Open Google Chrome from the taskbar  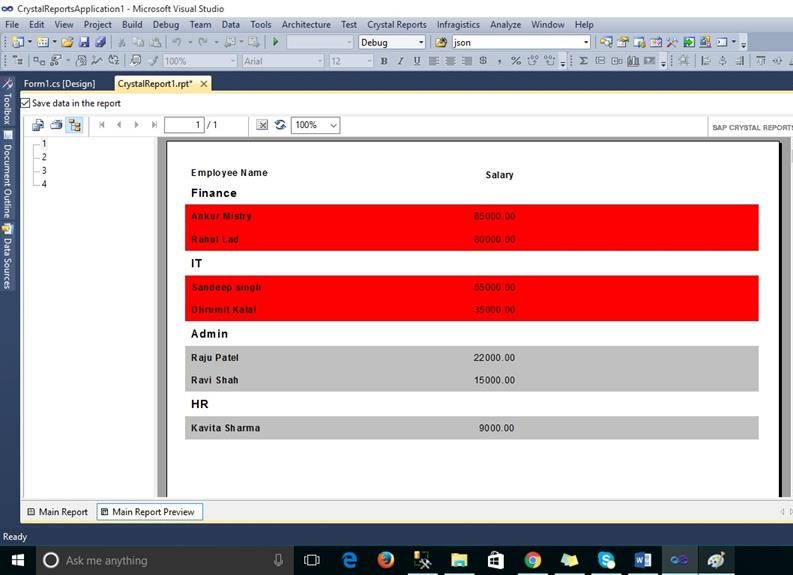(533, 560)
